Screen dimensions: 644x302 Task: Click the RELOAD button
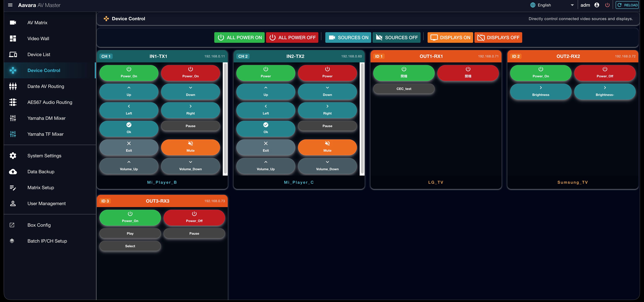[627, 5]
